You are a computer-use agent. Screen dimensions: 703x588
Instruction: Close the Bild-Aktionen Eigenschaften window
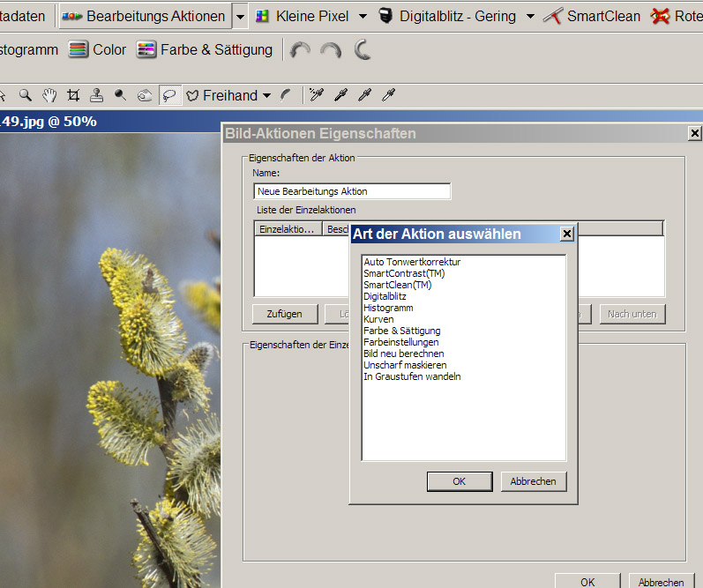(694, 133)
